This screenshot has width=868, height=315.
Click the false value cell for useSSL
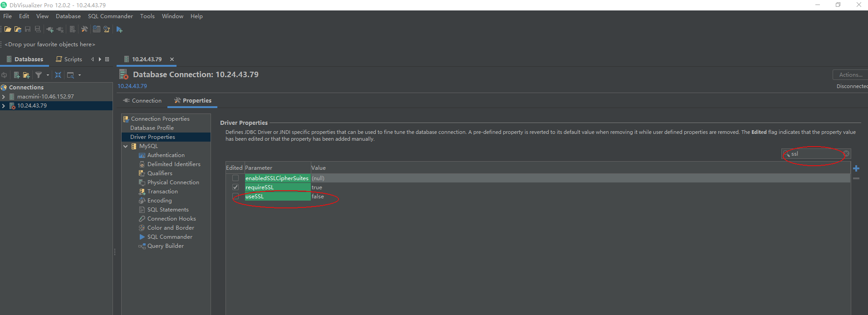pos(580,196)
